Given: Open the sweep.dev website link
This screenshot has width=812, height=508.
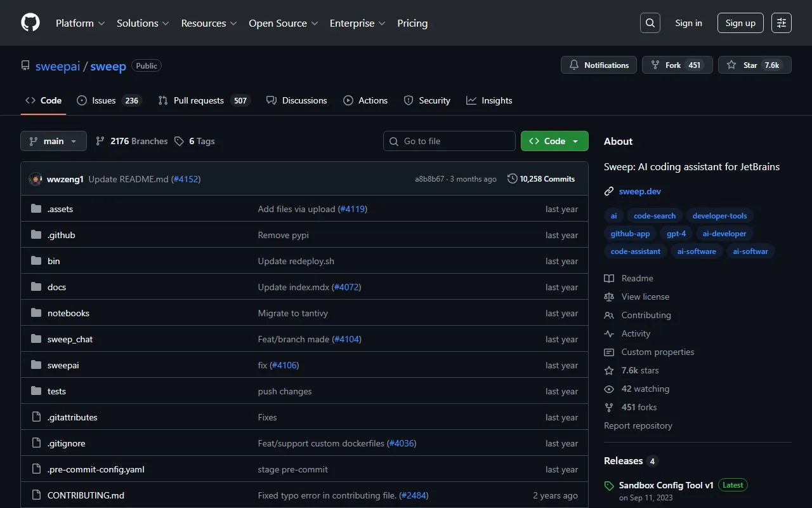Looking at the screenshot, I should (639, 191).
